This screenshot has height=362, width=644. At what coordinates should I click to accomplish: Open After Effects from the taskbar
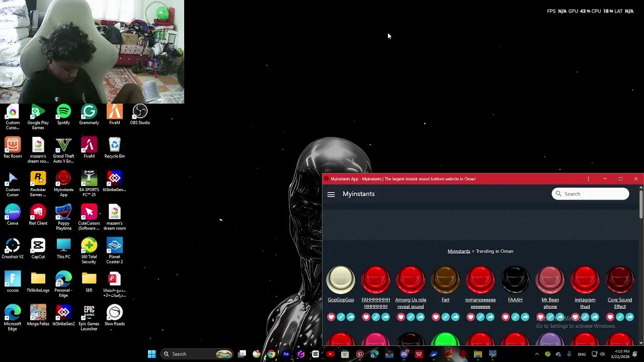tap(286, 354)
